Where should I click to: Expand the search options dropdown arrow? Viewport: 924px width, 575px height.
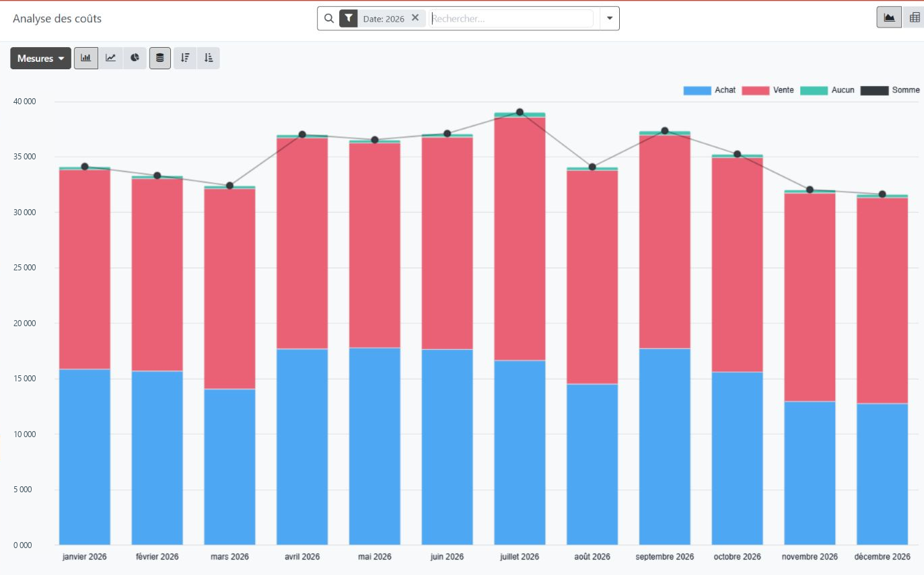(x=610, y=18)
